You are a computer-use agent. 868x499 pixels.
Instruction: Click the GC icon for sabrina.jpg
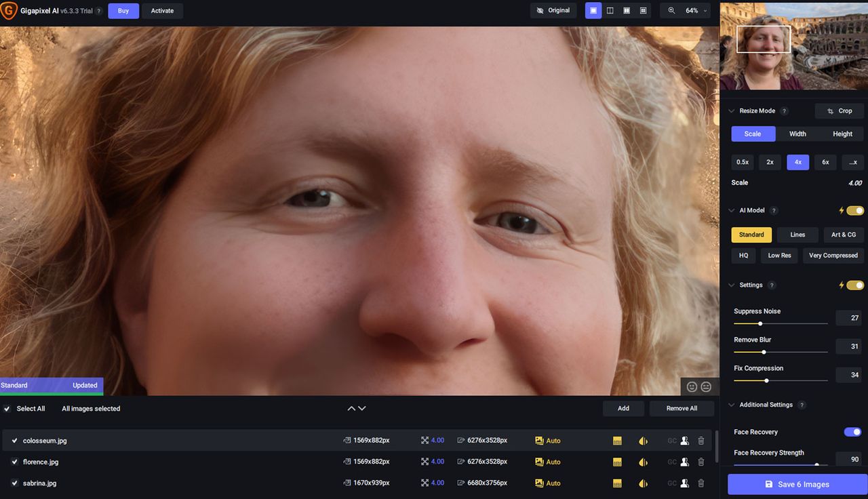(672, 483)
